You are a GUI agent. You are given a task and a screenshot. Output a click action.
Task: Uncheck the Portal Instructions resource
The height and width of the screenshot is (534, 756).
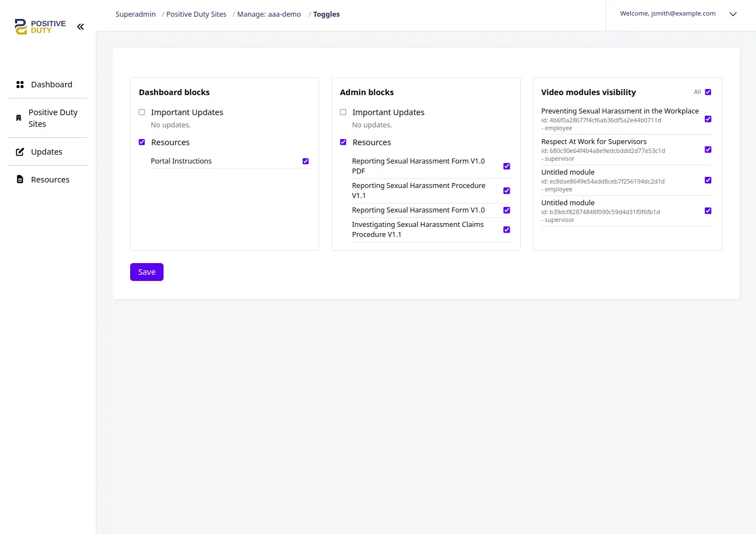[x=305, y=161]
